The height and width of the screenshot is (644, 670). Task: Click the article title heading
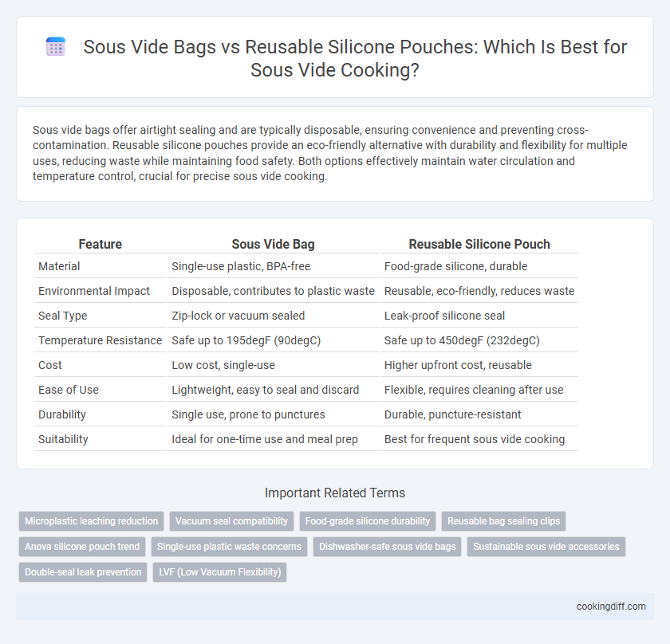(355, 58)
